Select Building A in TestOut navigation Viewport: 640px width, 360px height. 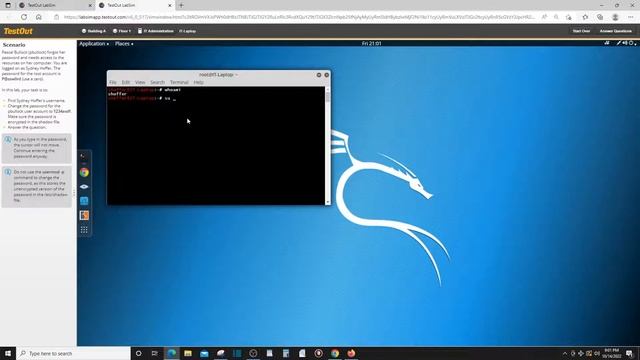[x=94, y=31]
